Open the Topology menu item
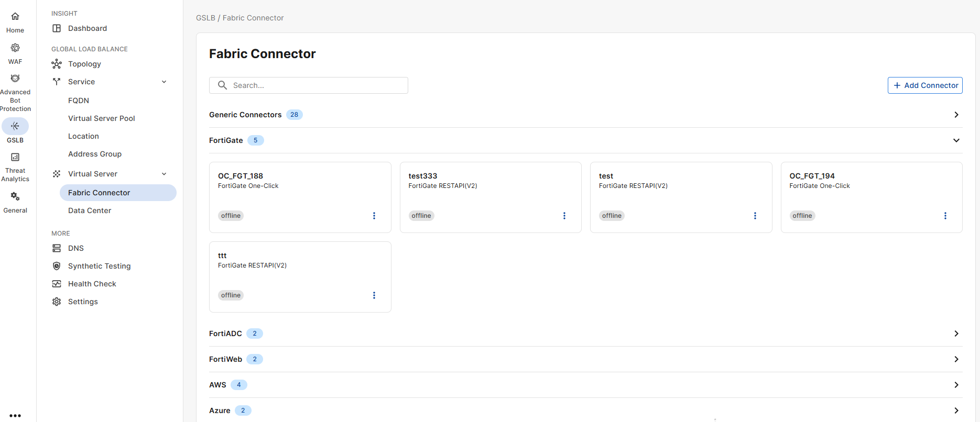The width and height of the screenshot is (980, 422). [84, 64]
